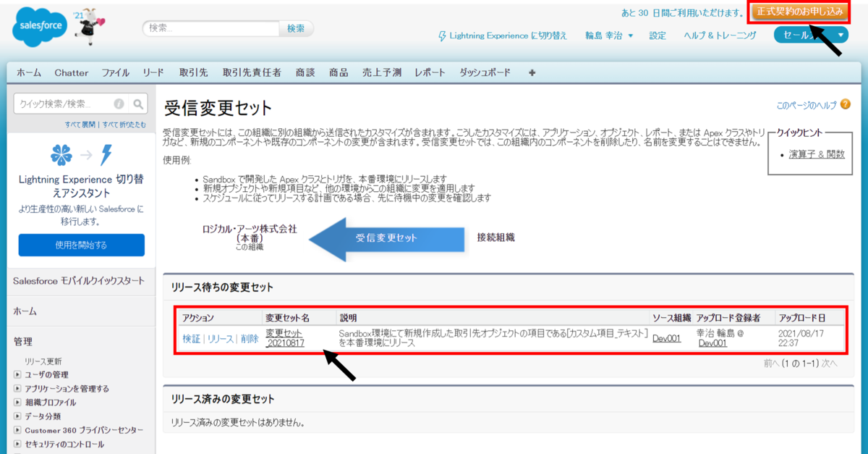Click the 使用を開始する button

[x=82, y=245]
